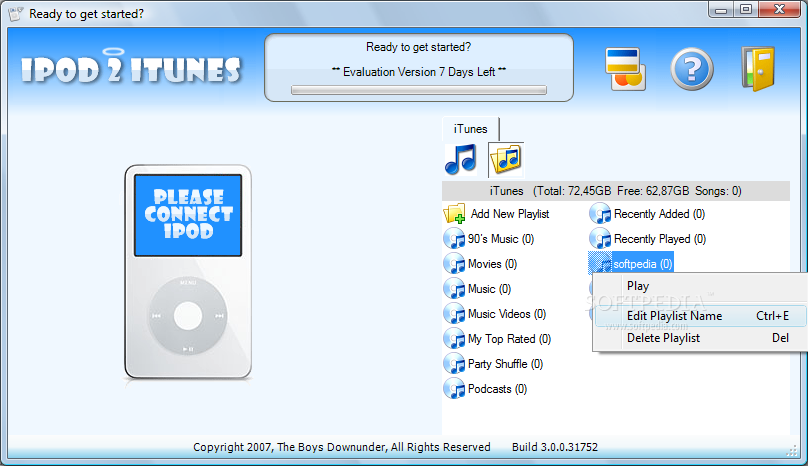This screenshot has height=466, width=808.
Task: Click the Recently Added playlist icon
Action: 600,214
